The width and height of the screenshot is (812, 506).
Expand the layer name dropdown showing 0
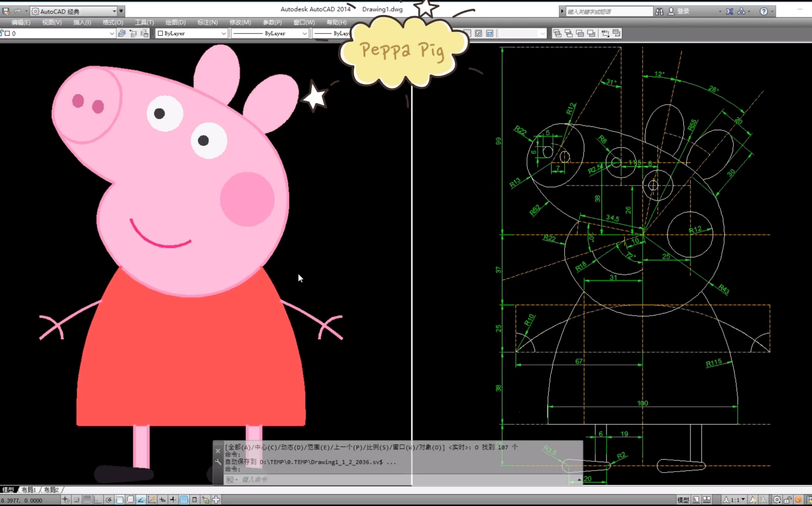coord(112,33)
